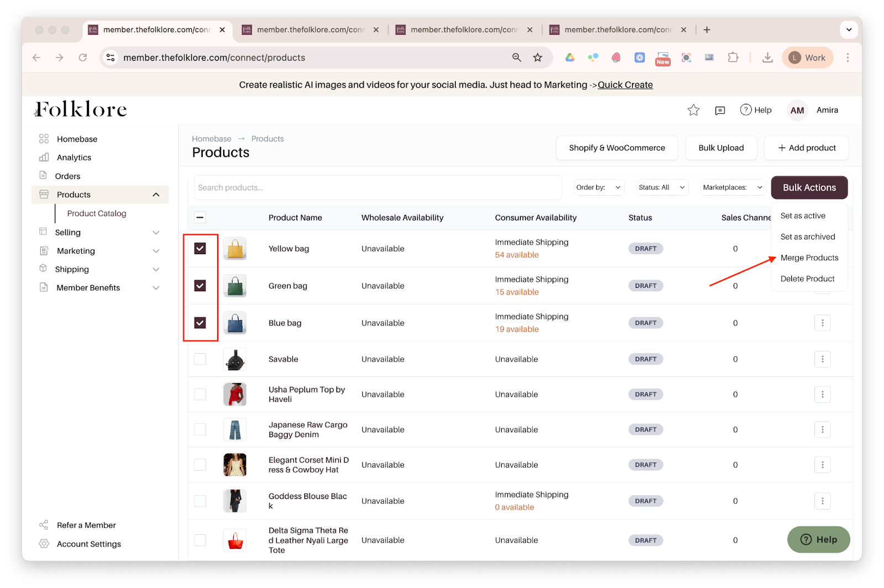Open the messages chat icon
Viewport: 884px width, 588px height.
(x=720, y=111)
